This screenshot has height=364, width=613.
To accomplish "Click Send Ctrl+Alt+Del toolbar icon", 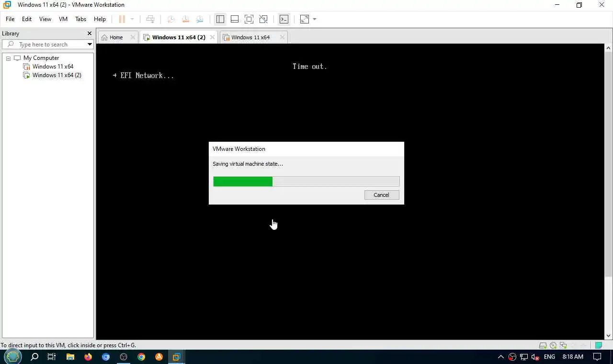I will click(x=150, y=19).
